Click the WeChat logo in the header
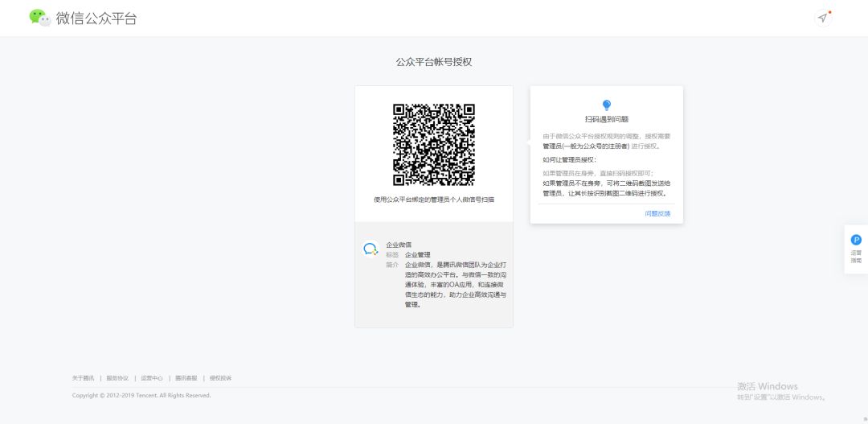The image size is (868, 424). tap(40, 18)
